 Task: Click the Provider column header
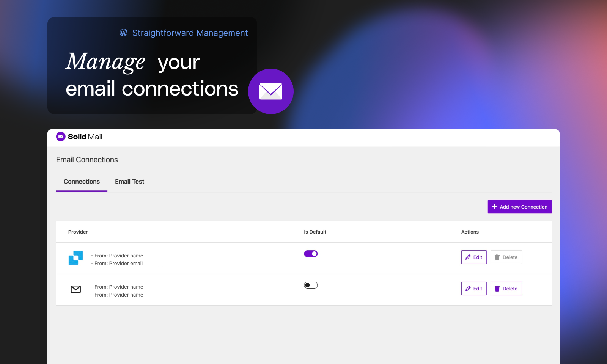click(x=78, y=232)
